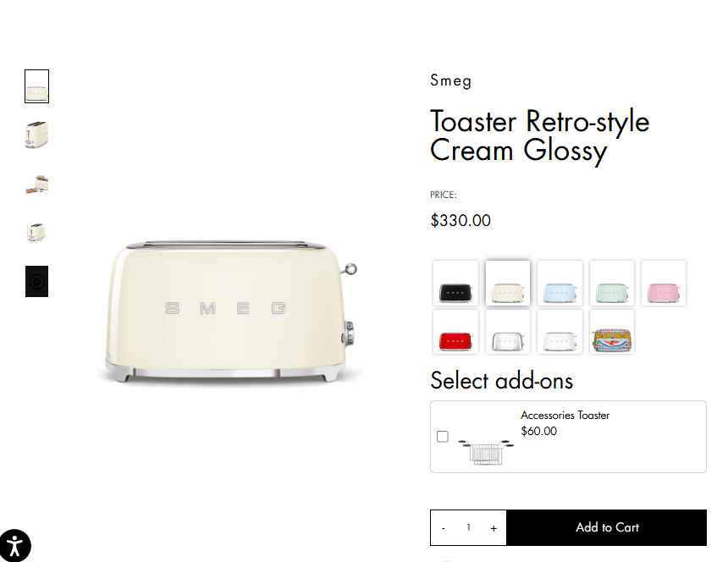The image size is (728, 562).
Task: Select the cream toaster color swatch
Action: pos(508,283)
